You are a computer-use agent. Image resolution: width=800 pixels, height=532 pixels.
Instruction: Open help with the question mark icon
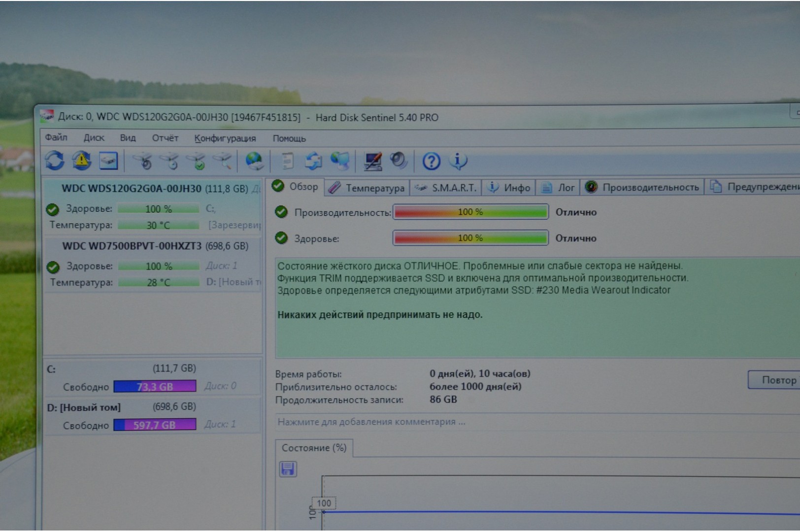(431, 161)
